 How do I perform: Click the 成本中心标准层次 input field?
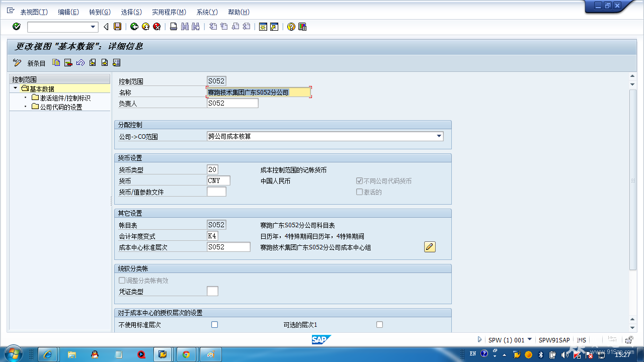point(228,247)
